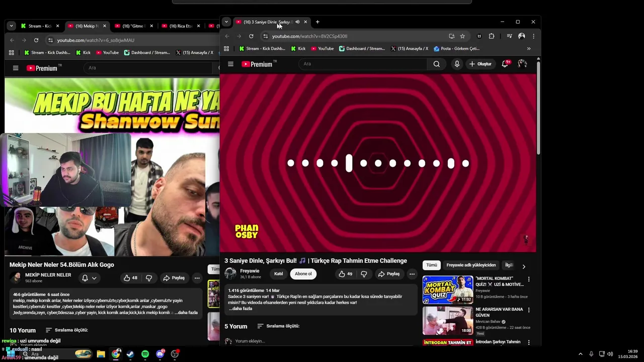Select Freyawie adlı yükleyiciden filter chip
Screen dimensions: 644x362
[x=471, y=265]
